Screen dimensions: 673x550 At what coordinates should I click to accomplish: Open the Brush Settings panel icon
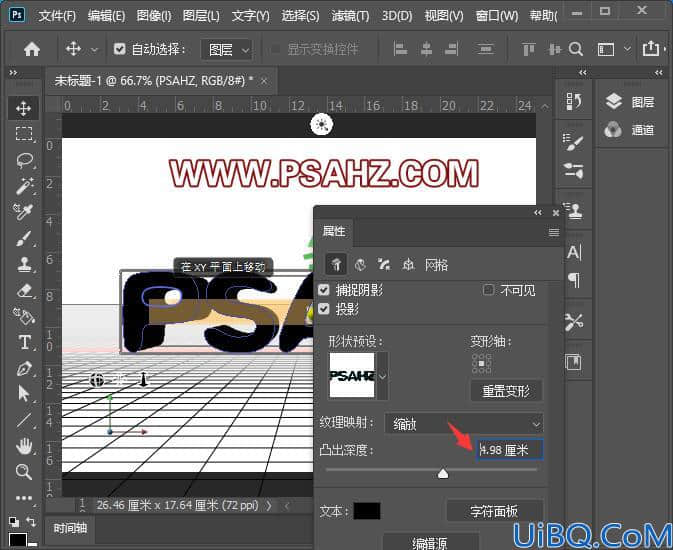(x=573, y=142)
